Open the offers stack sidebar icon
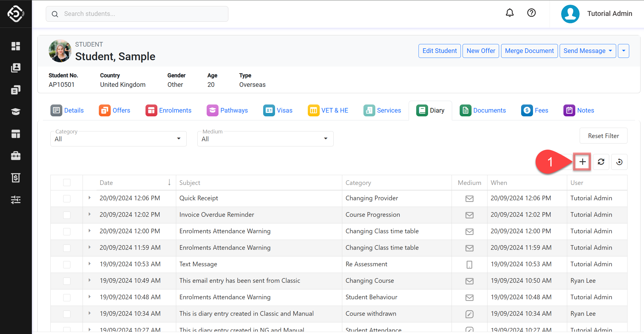 (16, 90)
